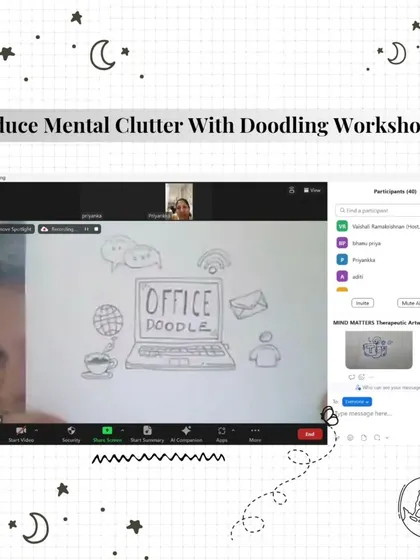The height and width of the screenshot is (560, 420).
Task: Select the Priyankka video thumbnail
Action: pyautogui.click(x=179, y=201)
